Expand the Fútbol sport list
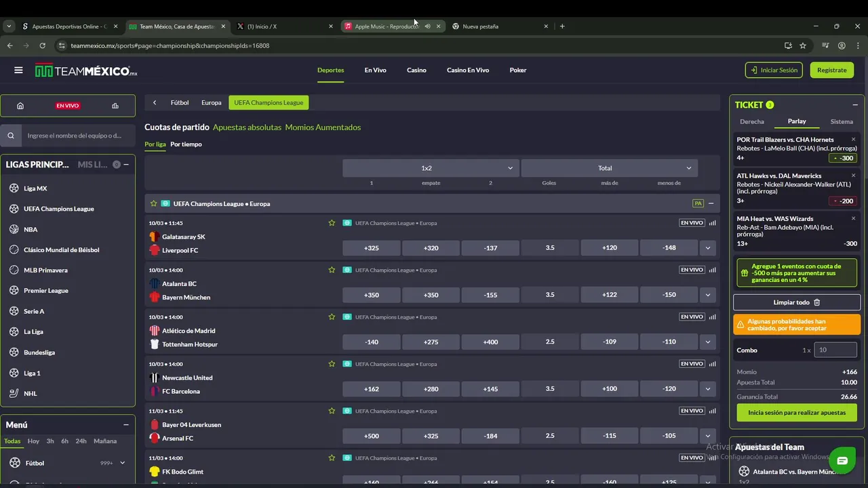Viewport: 868px width, 488px height. [x=122, y=463]
